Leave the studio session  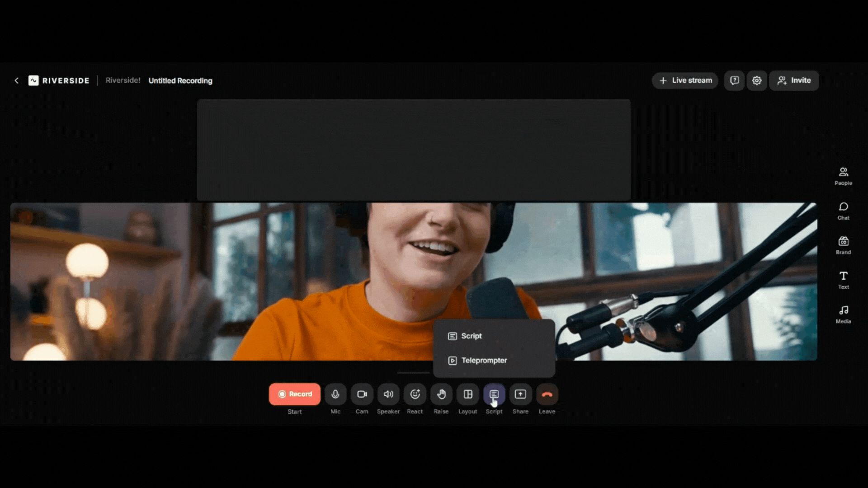547,394
